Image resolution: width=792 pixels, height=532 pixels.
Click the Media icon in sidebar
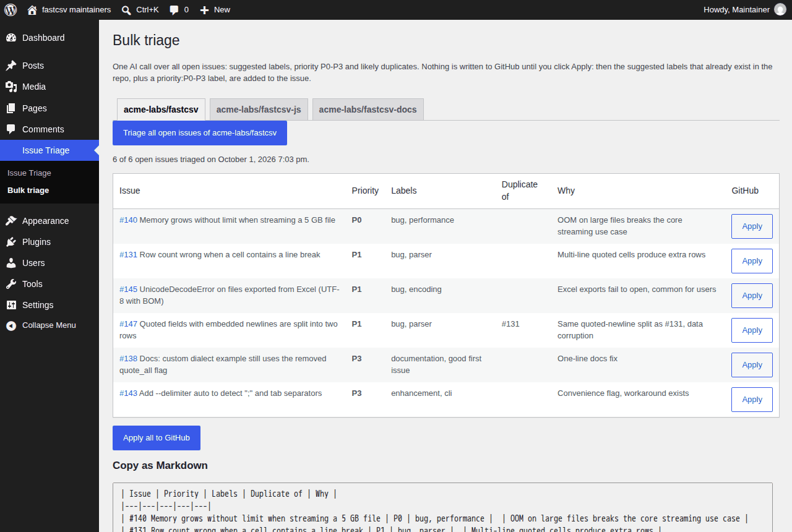pos(11,87)
